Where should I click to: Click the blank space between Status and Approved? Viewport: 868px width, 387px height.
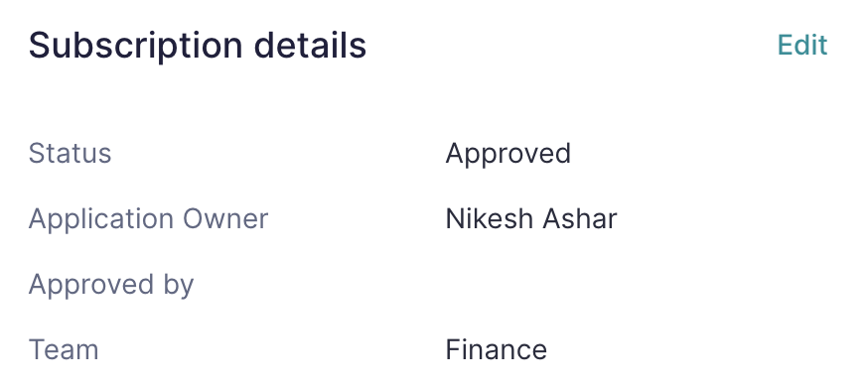pyautogui.click(x=278, y=154)
